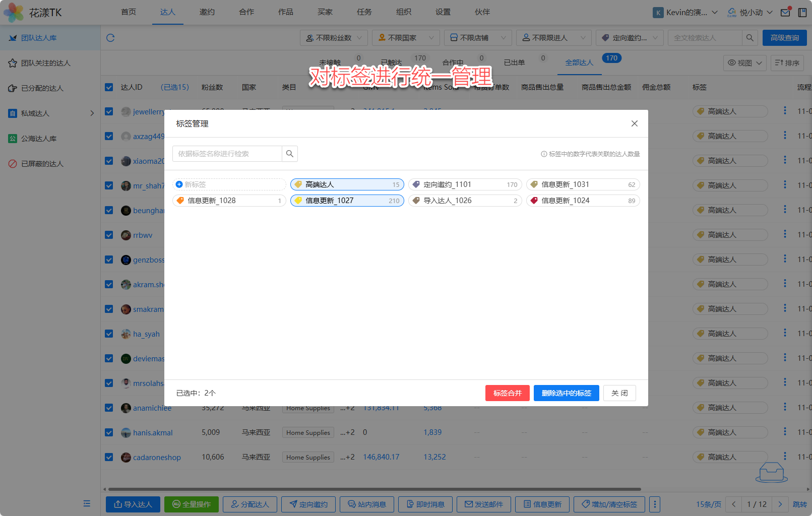Image resolution: width=812 pixels, height=516 pixels.
Task: Switch to the 邀约 top menu
Action: tap(207, 12)
